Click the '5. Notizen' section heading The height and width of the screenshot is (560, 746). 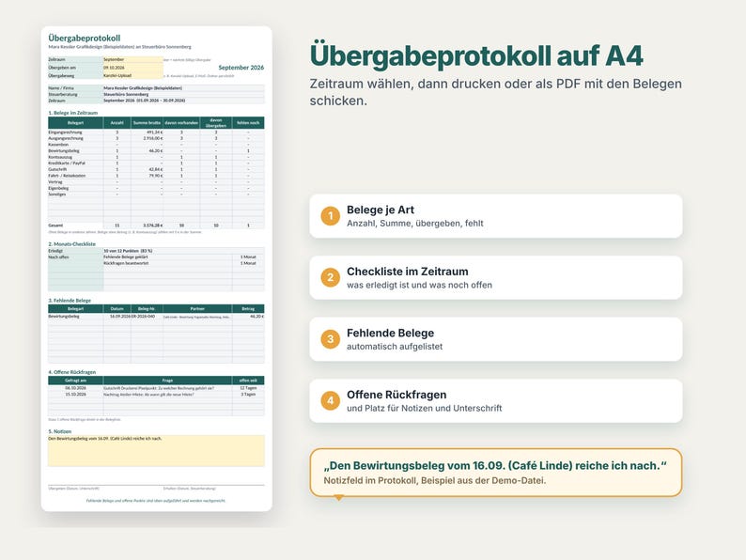click(60, 431)
